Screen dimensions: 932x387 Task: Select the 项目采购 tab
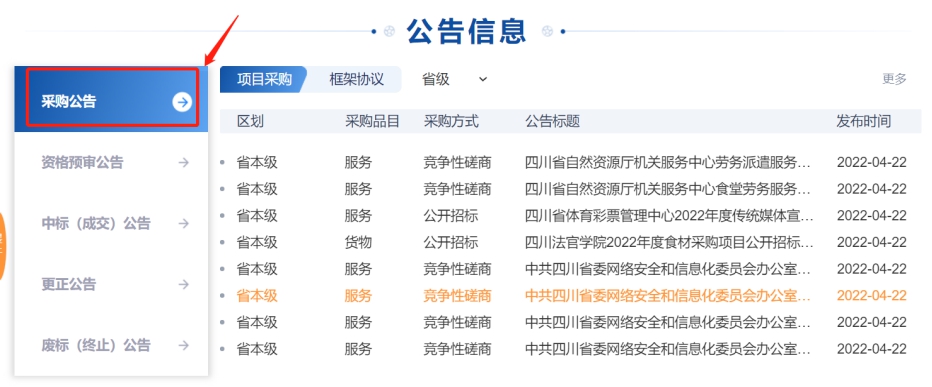[x=264, y=79]
